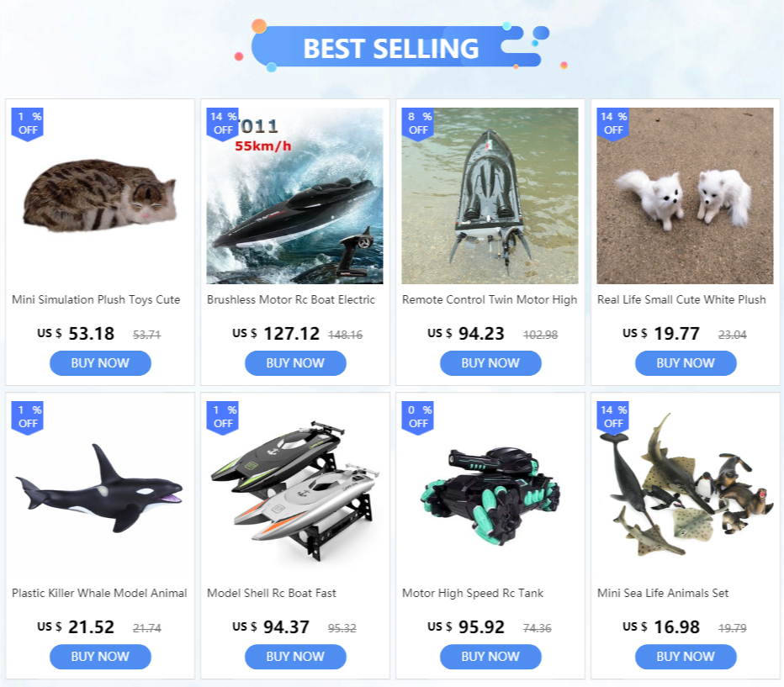Open the sleeping cat plush product image
This screenshot has width=784, height=687.
coord(100,196)
